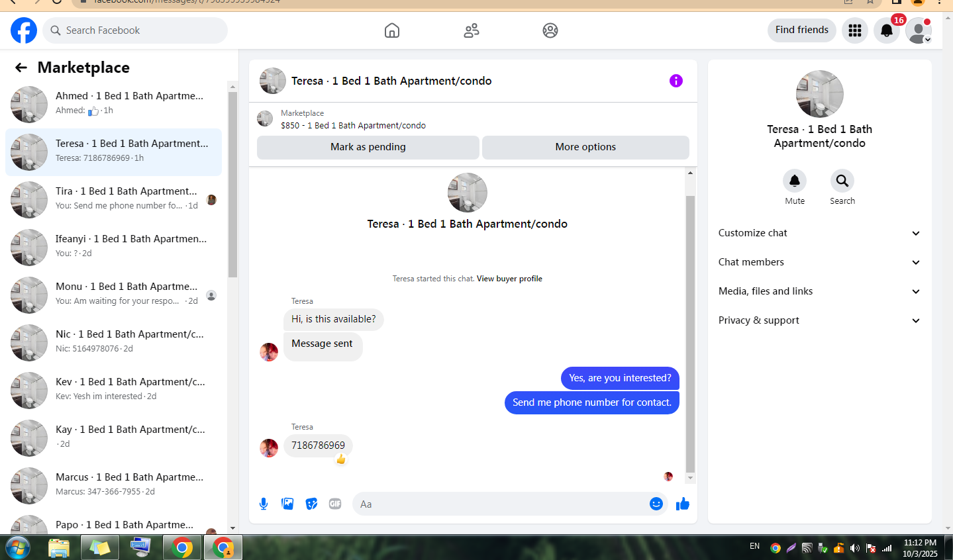
Task: Go to the Facebook Home icon
Action: coord(392,30)
